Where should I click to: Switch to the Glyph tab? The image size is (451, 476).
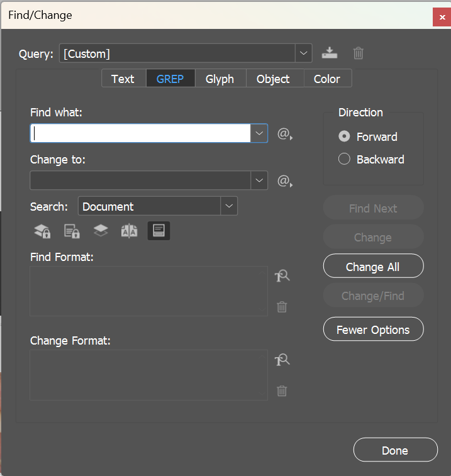(x=220, y=79)
